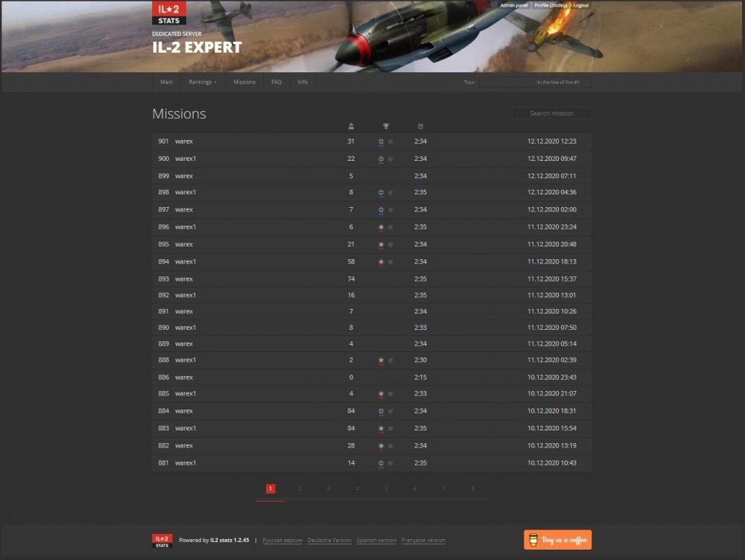This screenshot has height=560, width=745.
Task: Click the players count column icon
Action: tap(351, 127)
